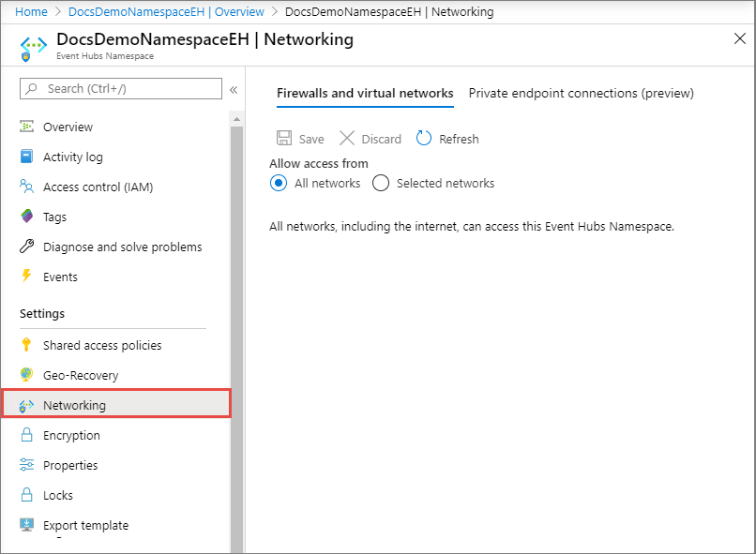Go to DocsDemoNamespaceEH | Overview breadcrumb
Screen dimensions: 756x554
(x=166, y=11)
